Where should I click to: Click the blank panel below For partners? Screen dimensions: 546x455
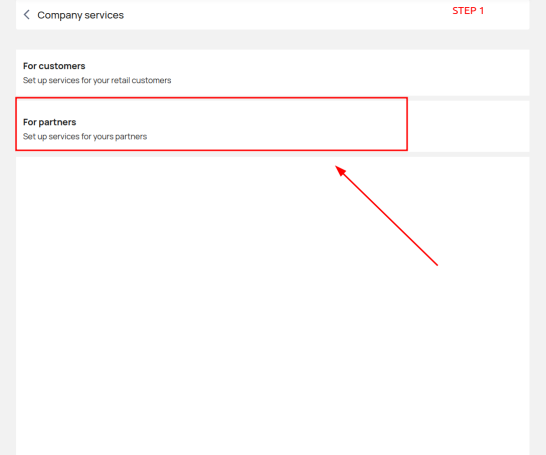(x=273, y=306)
